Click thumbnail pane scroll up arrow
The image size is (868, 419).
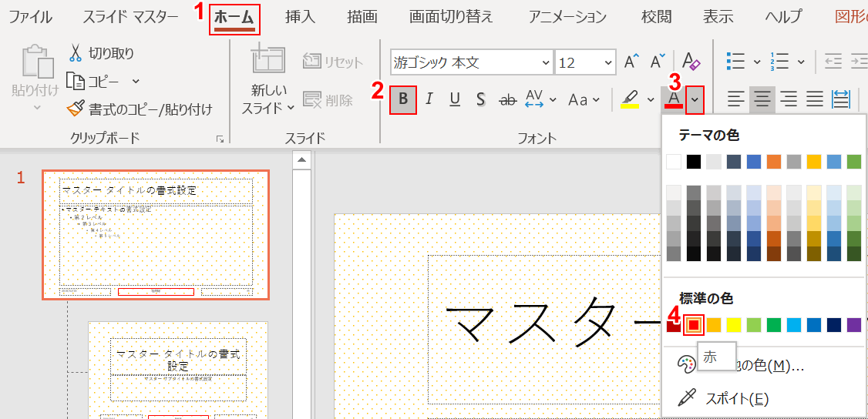[x=301, y=161]
